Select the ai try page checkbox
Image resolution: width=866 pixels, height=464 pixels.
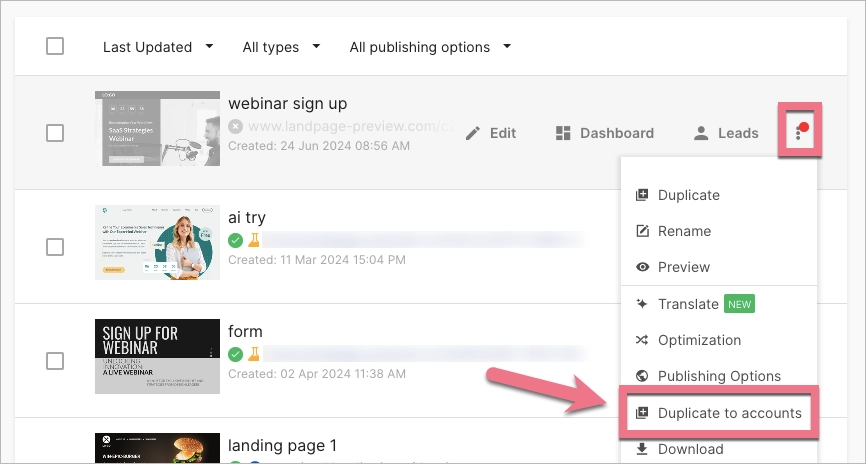[55, 247]
